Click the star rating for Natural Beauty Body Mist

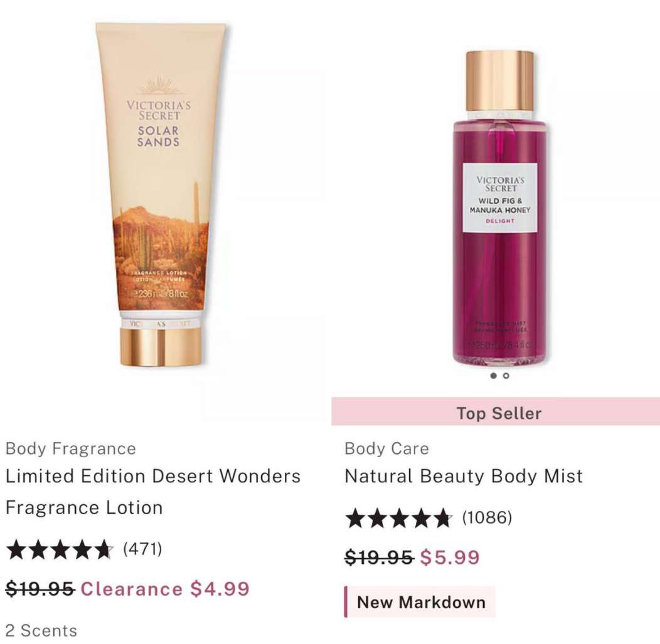pyautogui.click(x=398, y=518)
